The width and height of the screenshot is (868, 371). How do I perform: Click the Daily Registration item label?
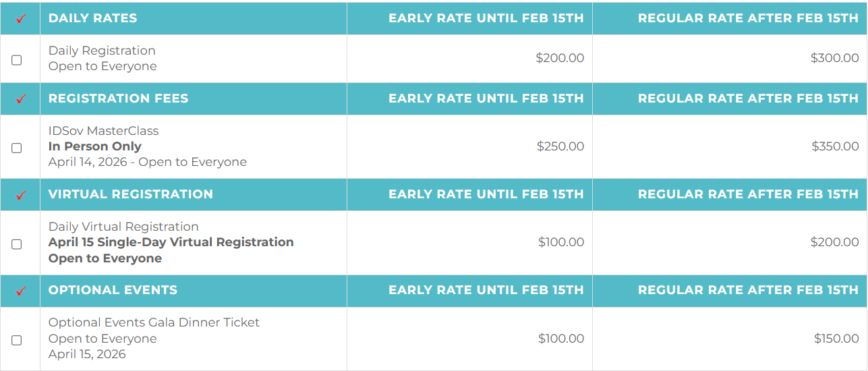[102, 51]
